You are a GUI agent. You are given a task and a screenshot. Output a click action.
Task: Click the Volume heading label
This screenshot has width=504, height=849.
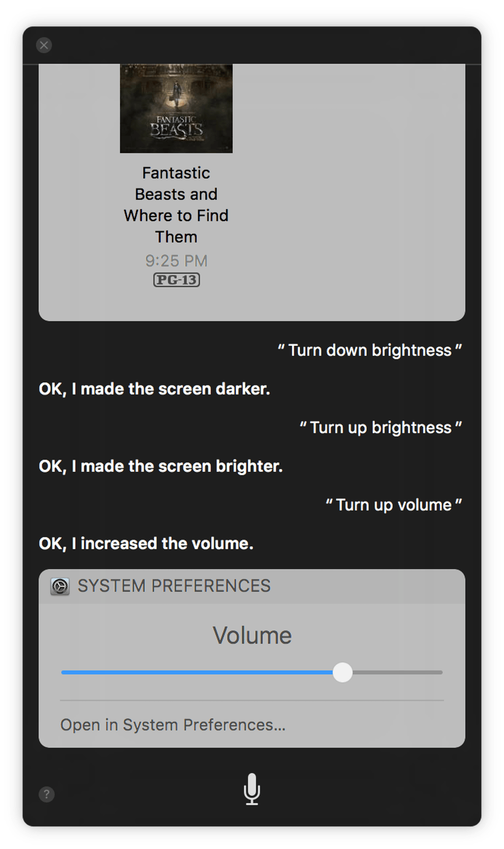coord(252,636)
